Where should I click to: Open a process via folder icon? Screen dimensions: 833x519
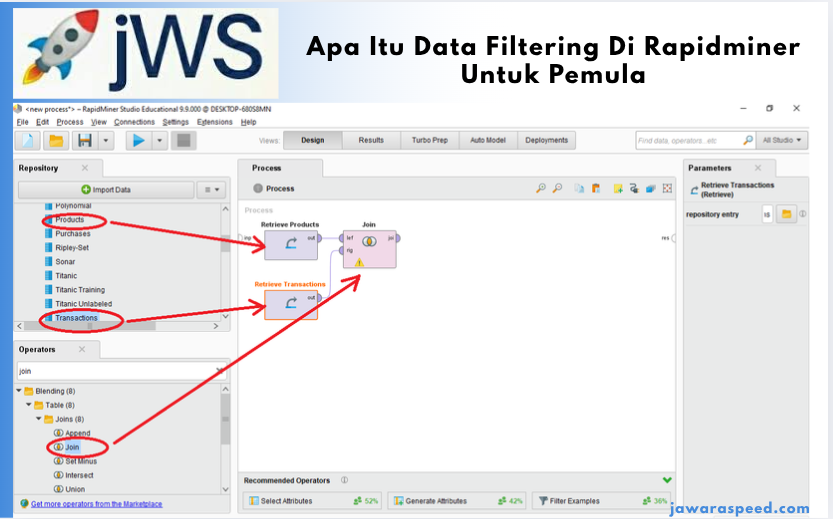click(x=56, y=141)
